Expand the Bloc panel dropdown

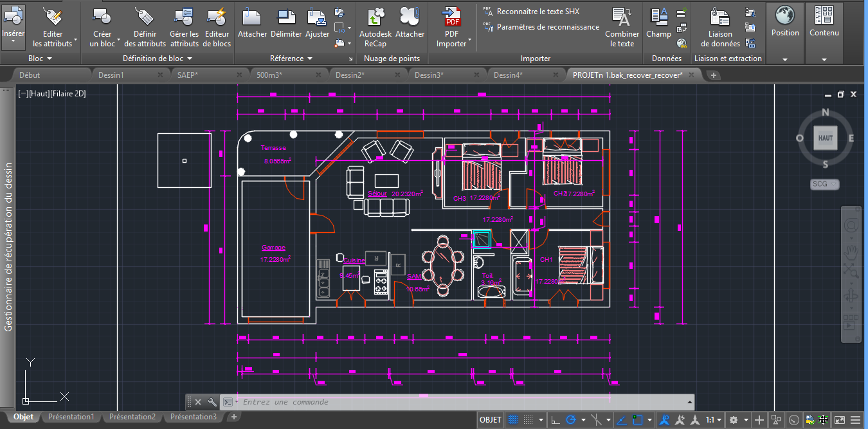click(x=41, y=59)
